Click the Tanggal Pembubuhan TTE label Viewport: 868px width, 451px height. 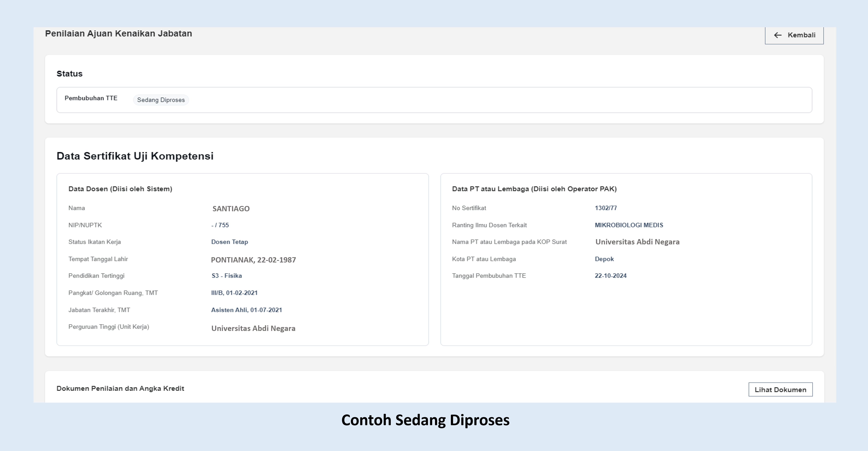click(489, 276)
